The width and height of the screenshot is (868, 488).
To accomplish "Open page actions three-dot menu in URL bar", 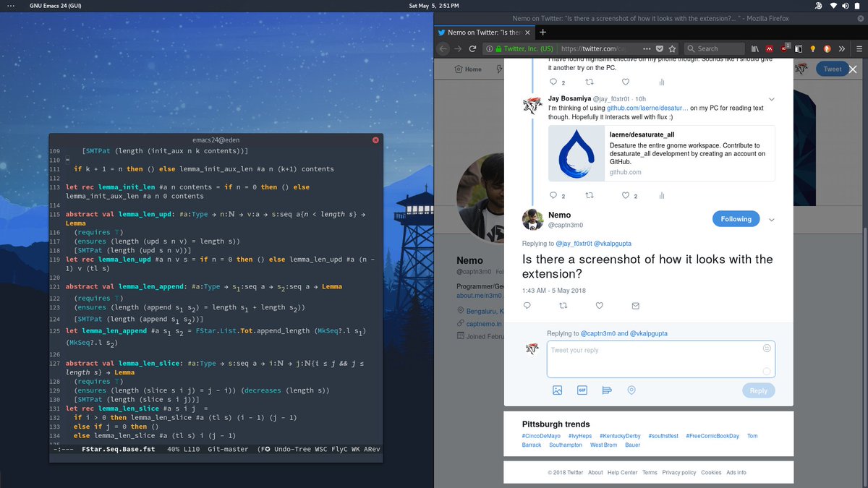I will click(x=646, y=48).
